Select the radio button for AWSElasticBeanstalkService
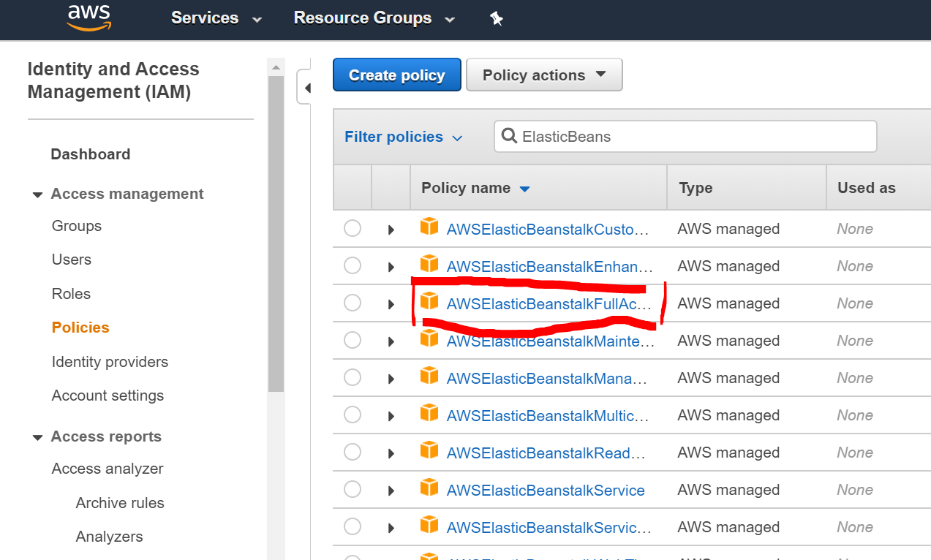931x560 pixels. pos(353,490)
